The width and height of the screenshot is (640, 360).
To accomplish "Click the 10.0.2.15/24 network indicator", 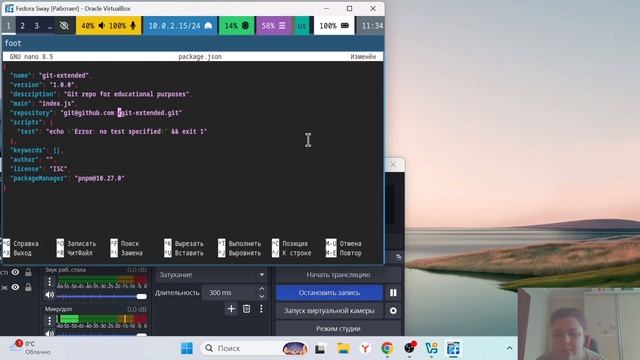I will (x=180, y=26).
